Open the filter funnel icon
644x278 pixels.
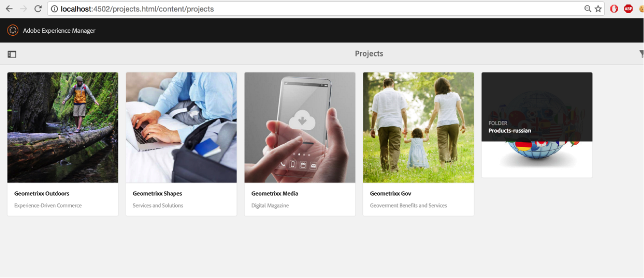pyautogui.click(x=642, y=54)
